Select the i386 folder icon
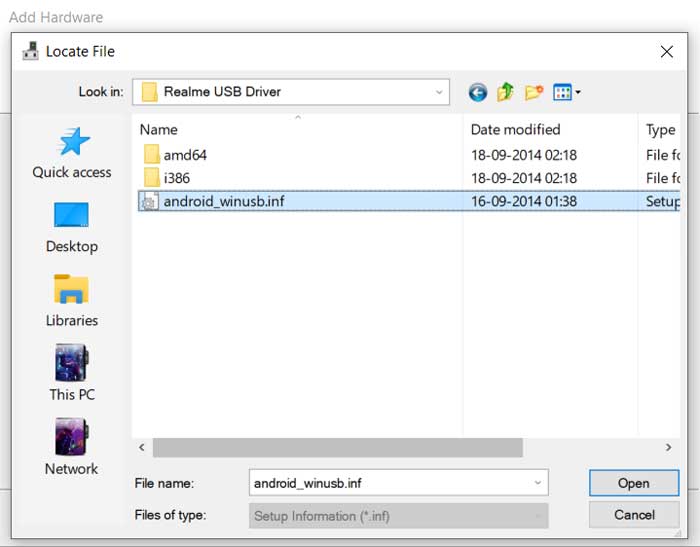Screen dimensions: 700x547 pyautogui.click(x=151, y=178)
